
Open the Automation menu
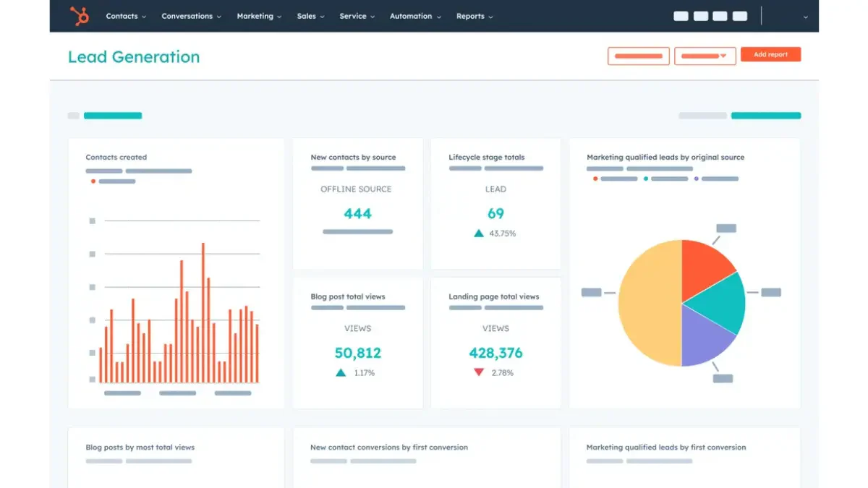click(x=415, y=16)
